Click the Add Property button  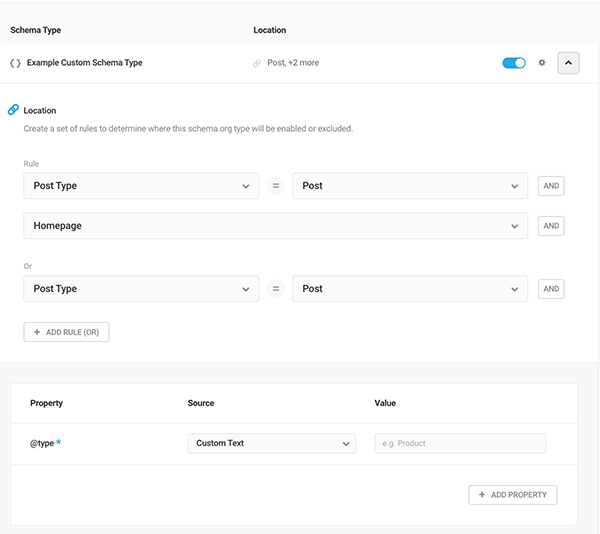(513, 495)
